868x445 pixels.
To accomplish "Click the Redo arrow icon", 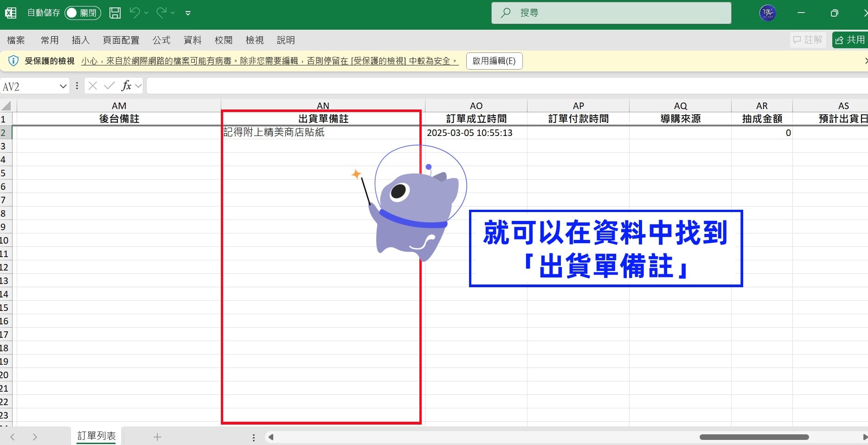I will tap(161, 13).
